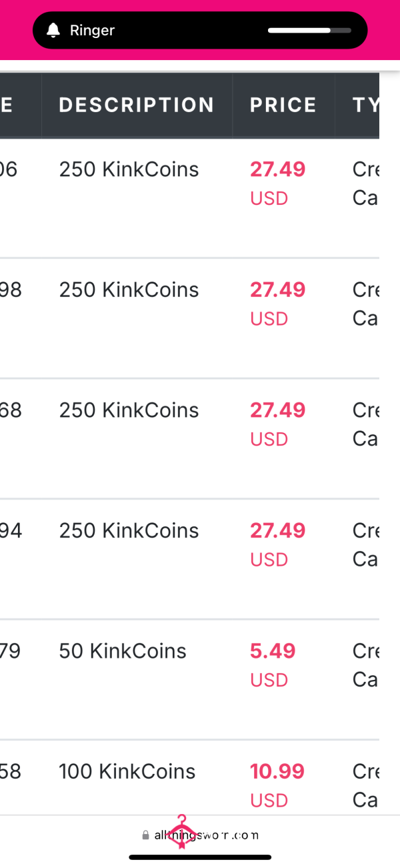
Task: Tap the pink hanger logo icon
Action: 181,832
